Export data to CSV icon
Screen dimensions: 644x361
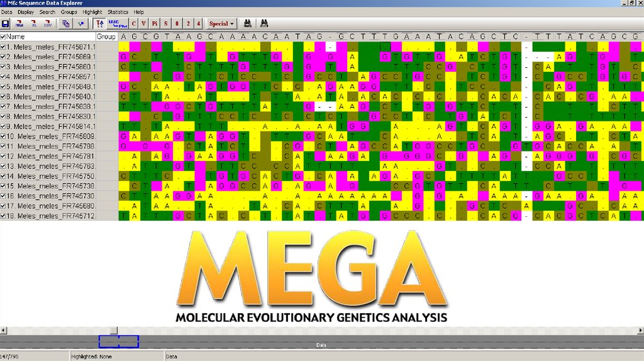(x=47, y=24)
